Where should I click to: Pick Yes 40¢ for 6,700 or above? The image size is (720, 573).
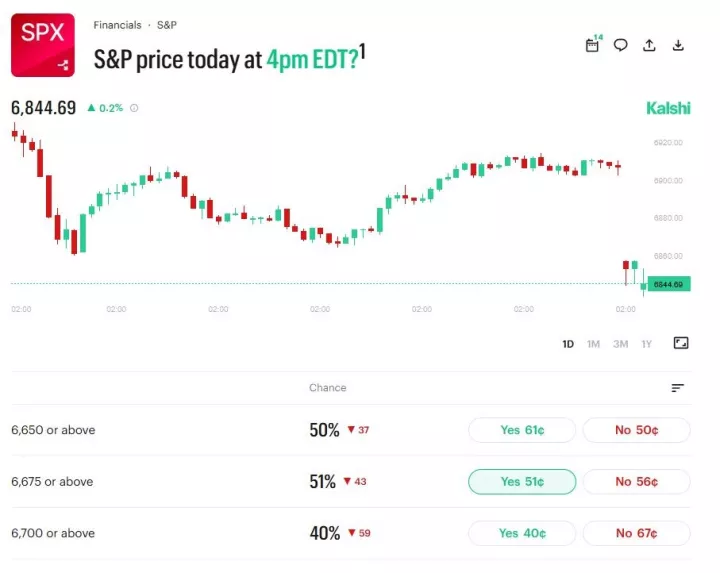[522, 533]
